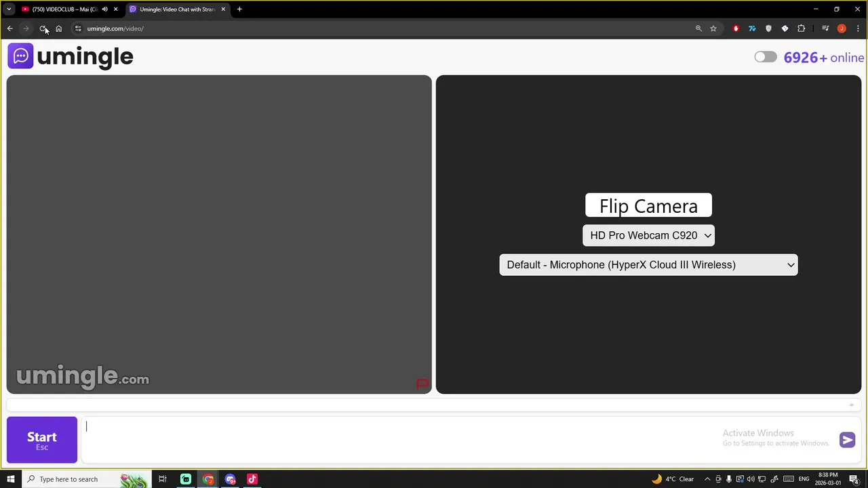Bookmark this page with the star icon
Screen dimensions: 868x488
[713, 28]
